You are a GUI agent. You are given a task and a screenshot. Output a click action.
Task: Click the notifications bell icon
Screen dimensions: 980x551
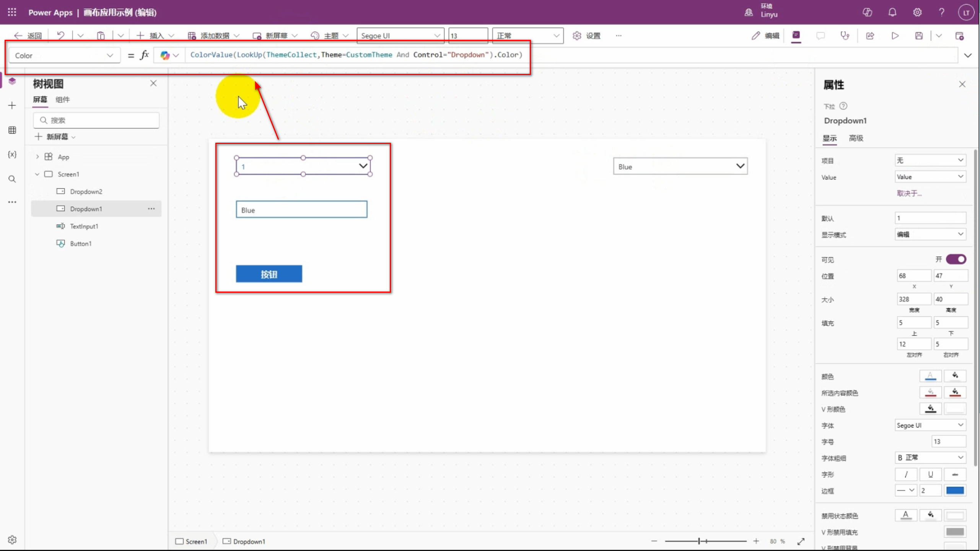click(x=892, y=12)
